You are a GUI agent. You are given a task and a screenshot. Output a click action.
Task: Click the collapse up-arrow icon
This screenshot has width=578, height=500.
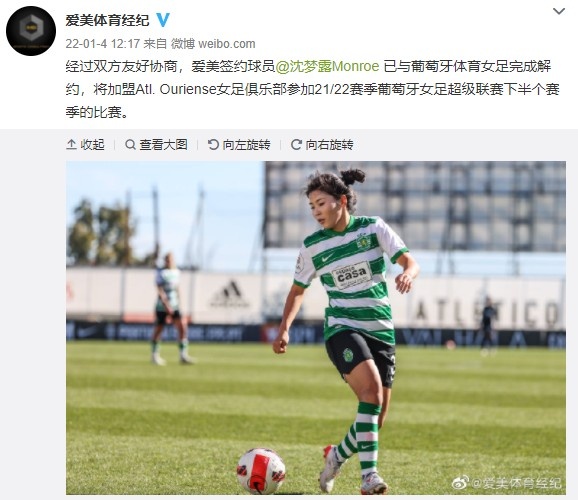point(71,145)
